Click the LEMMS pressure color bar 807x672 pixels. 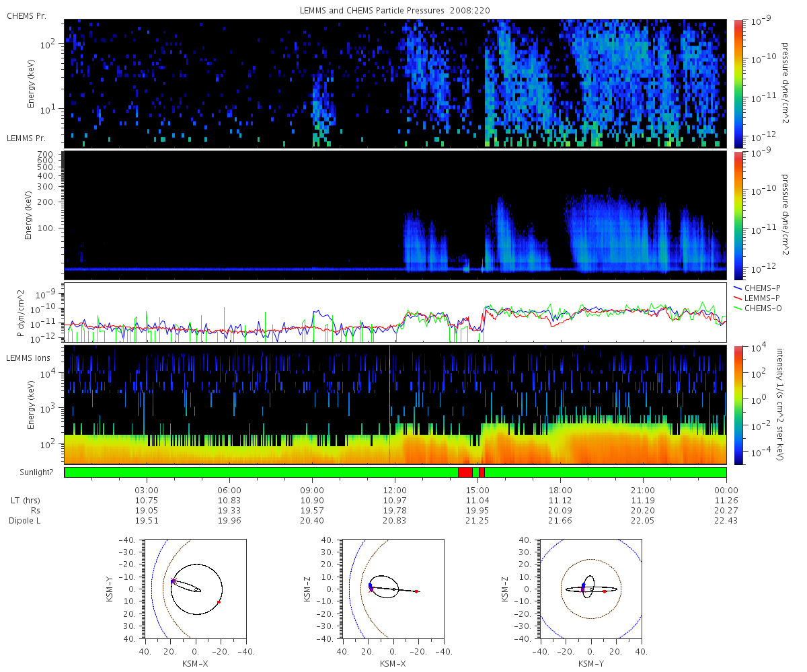point(738,214)
